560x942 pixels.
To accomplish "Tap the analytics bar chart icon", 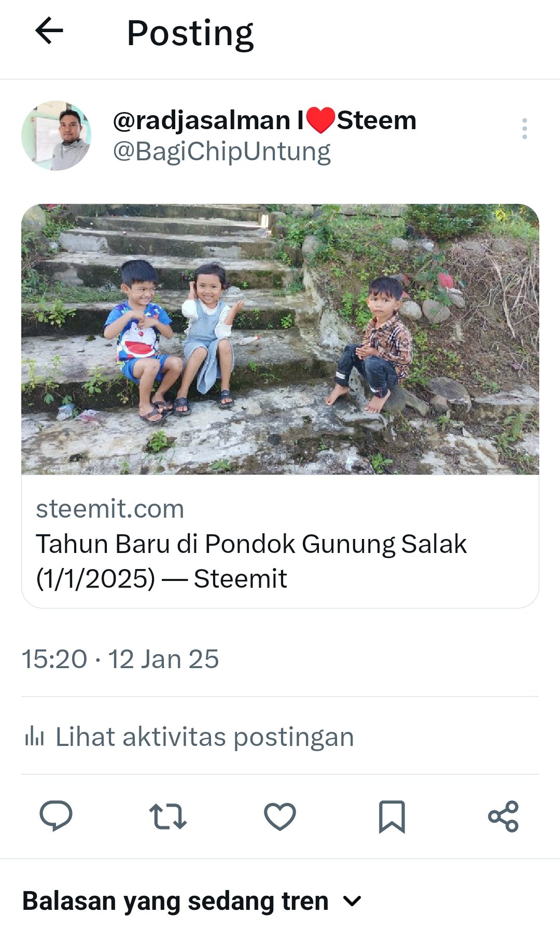I will click(34, 737).
